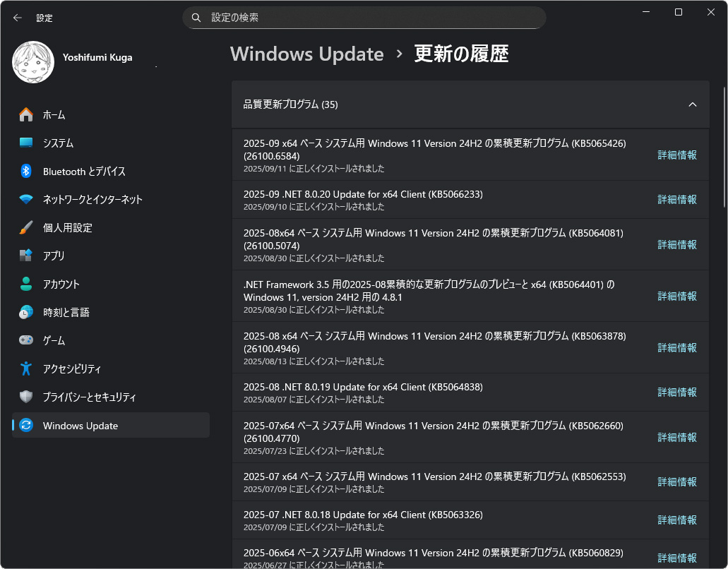Image resolution: width=728 pixels, height=569 pixels.
Task: Click the Bluetooth とデバイス icon
Action: click(x=26, y=171)
